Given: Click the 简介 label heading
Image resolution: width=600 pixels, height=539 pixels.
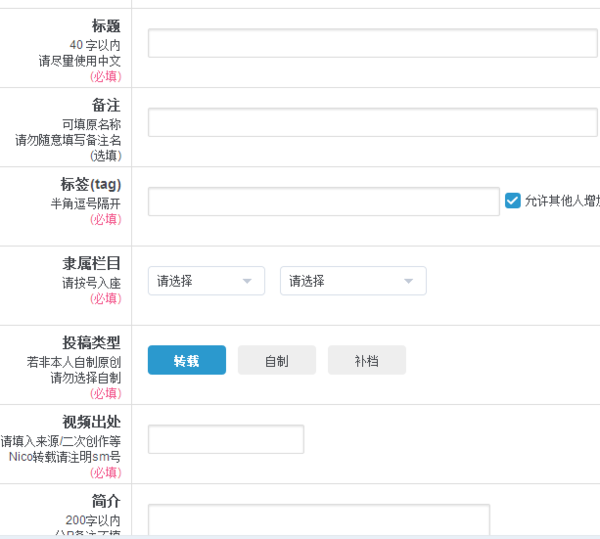Looking at the screenshot, I should [106, 501].
